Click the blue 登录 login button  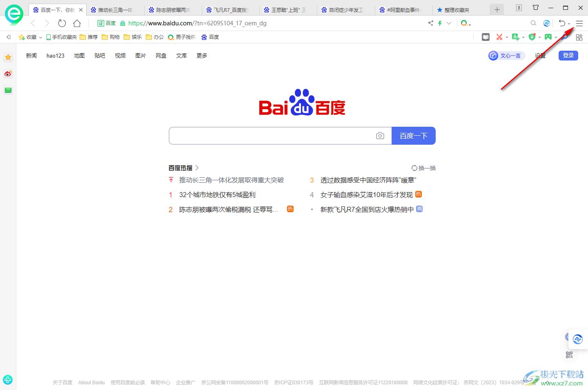(568, 56)
